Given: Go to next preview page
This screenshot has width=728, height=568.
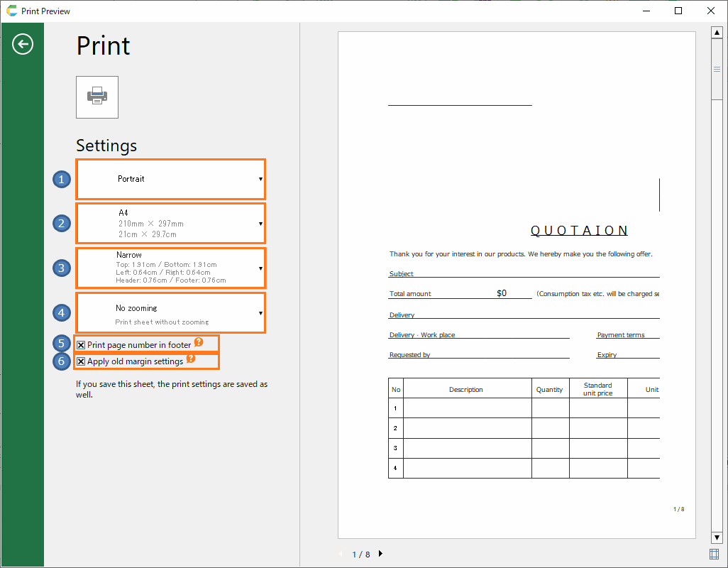Looking at the screenshot, I should 380,554.
